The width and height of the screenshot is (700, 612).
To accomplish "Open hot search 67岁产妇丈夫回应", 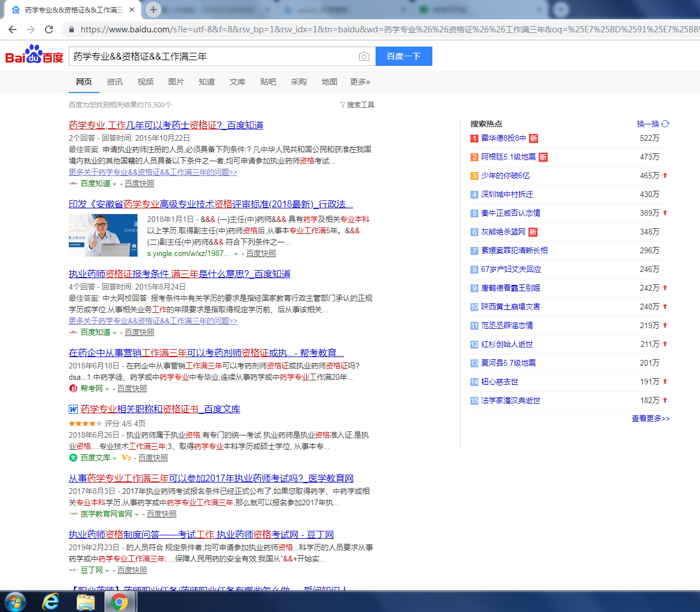I will (x=511, y=269).
